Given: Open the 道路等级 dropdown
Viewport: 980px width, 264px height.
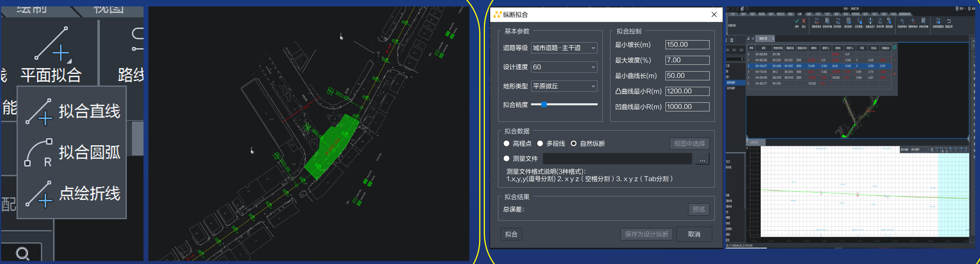Looking at the screenshot, I should click(x=564, y=48).
